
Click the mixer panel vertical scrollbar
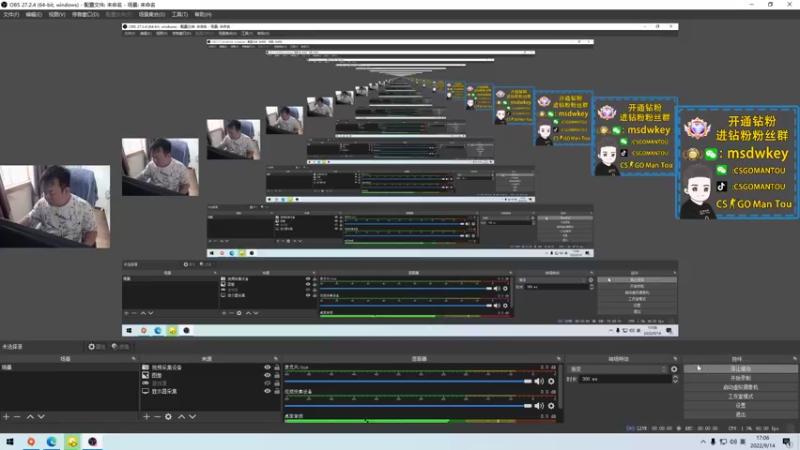tap(560, 386)
